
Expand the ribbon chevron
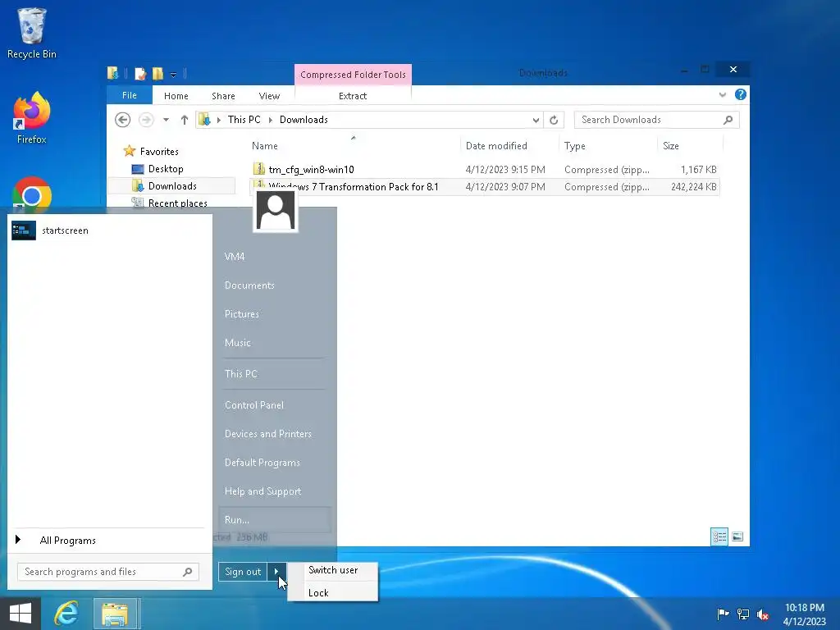(722, 95)
